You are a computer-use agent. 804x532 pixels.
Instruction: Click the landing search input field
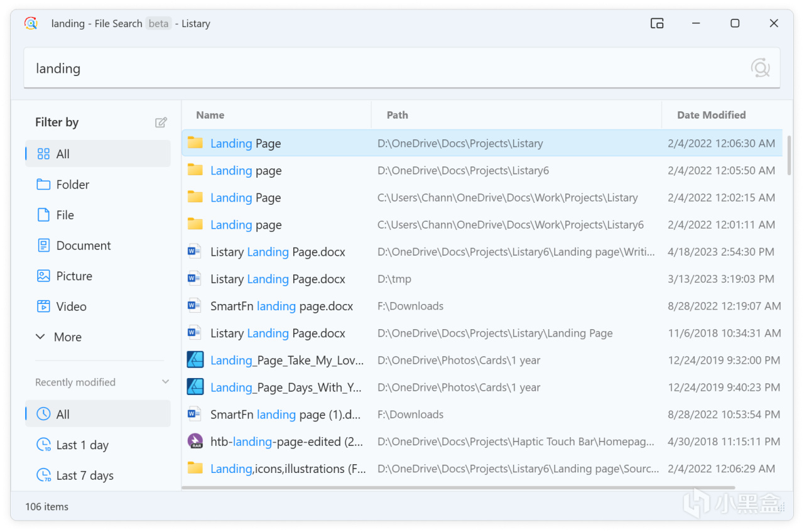[x=377, y=68]
